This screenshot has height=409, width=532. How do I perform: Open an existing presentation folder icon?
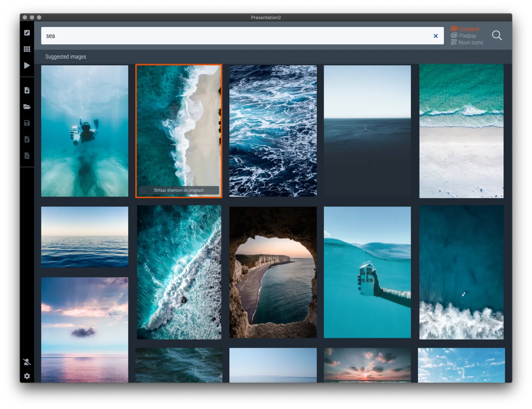pyautogui.click(x=27, y=107)
